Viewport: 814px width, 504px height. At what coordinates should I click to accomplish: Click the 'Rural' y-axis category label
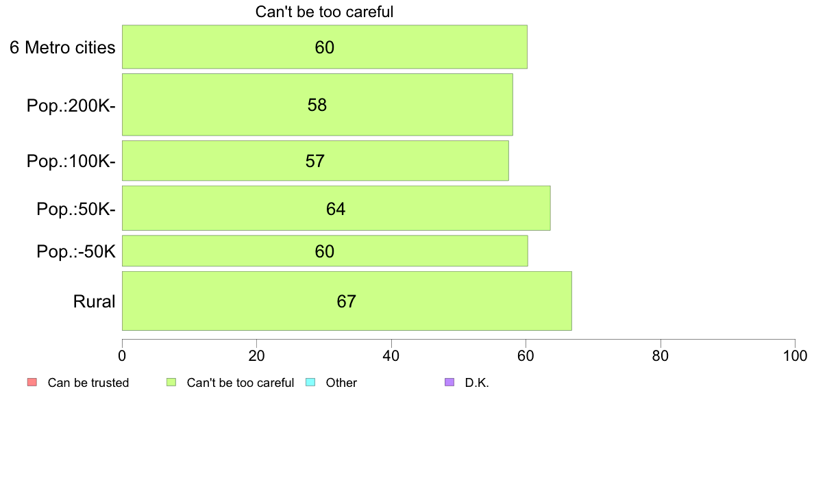pyautogui.click(x=94, y=301)
